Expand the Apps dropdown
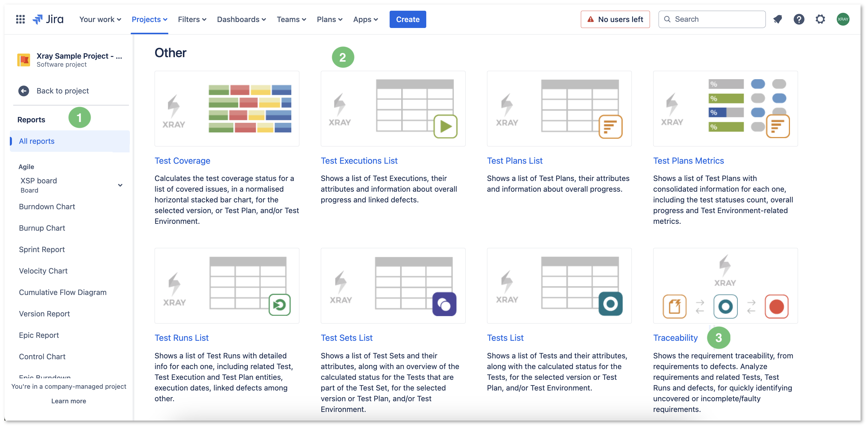Screen dimensions: 868x428 (x=365, y=20)
